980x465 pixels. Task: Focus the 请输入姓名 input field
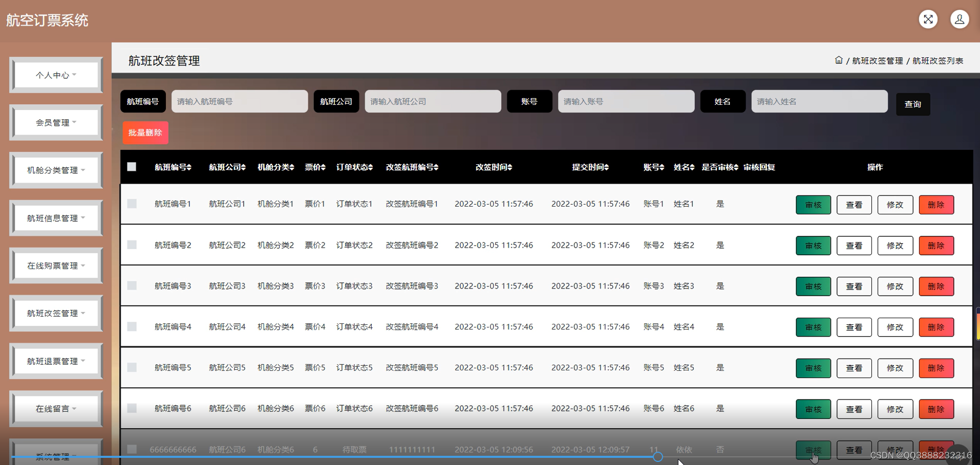coord(820,101)
